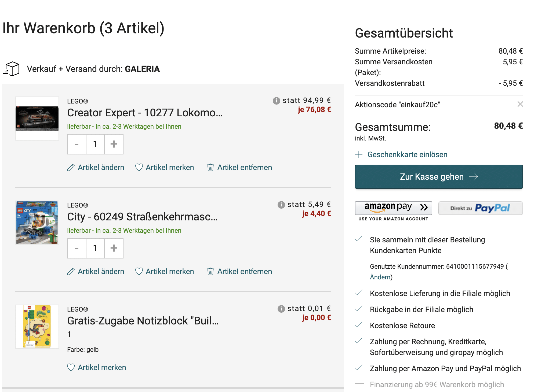The image size is (538, 392).
Task: Click info icon next to statt 94,99 €
Action: pyautogui.click(x=276, y=101)
